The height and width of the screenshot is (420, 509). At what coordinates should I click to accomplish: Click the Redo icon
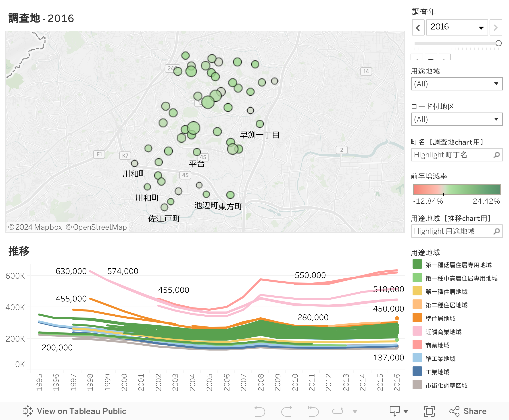pyautogui.click(x=287, y=411)
